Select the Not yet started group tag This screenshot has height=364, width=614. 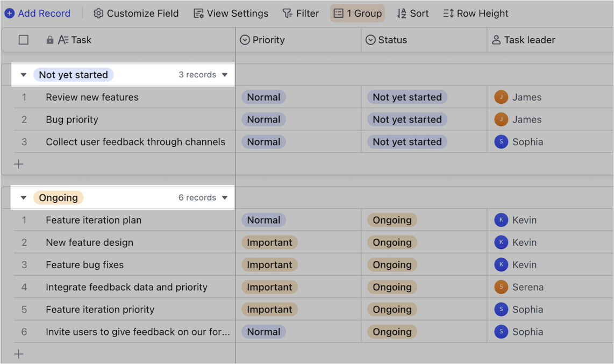click(73, 75)
